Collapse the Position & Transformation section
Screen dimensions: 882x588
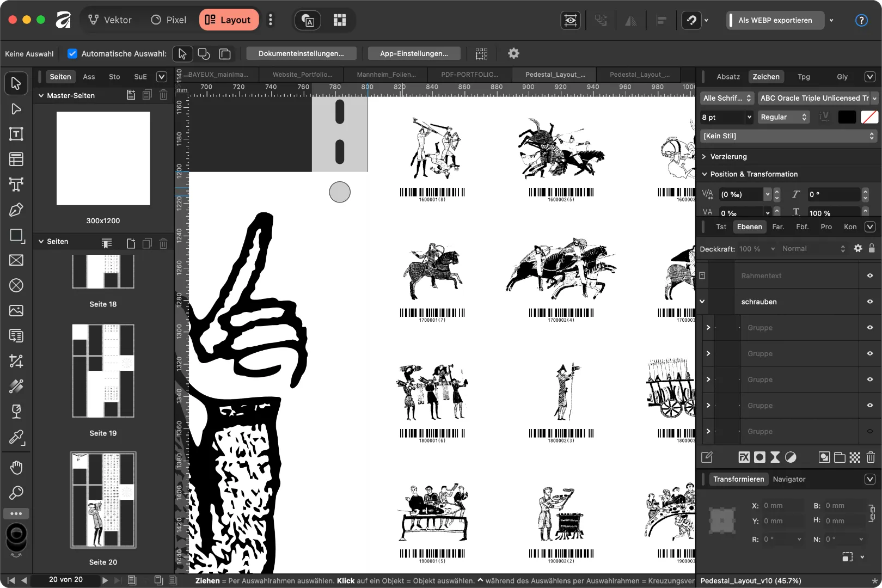click(704, 174)
